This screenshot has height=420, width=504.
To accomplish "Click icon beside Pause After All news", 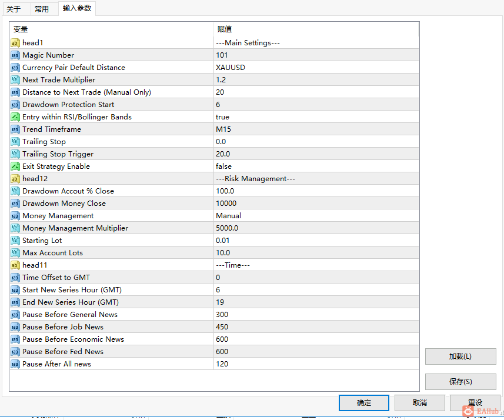I will pyautogui.click(x=15, y=364).
